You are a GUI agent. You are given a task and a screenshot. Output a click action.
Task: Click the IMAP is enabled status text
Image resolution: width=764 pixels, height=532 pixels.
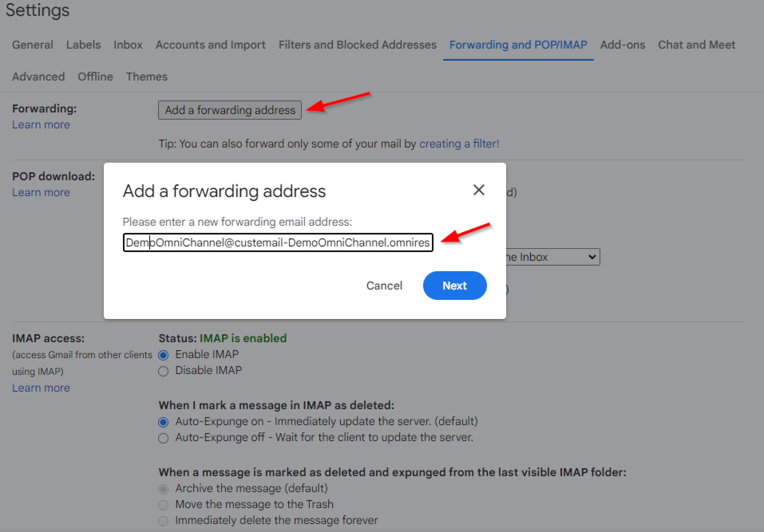click(243, 338)
